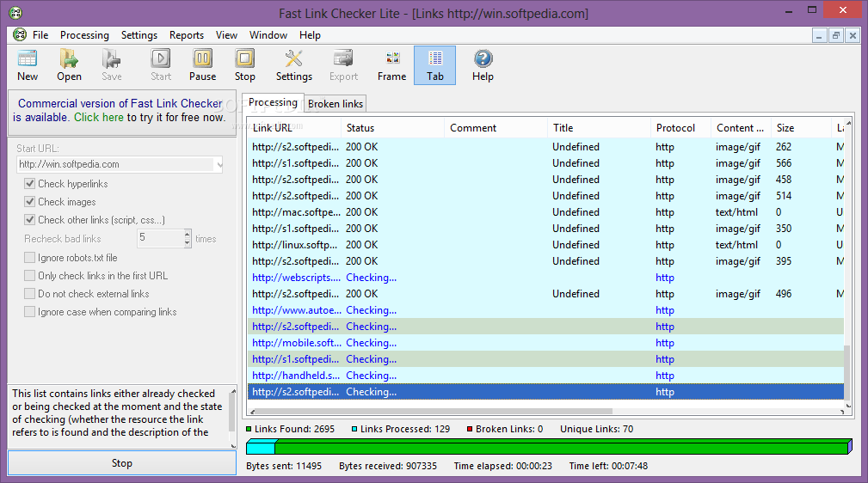Enable Ignore robots.txt file
This screenshot has width=868, height=483.
coord(30,258)
